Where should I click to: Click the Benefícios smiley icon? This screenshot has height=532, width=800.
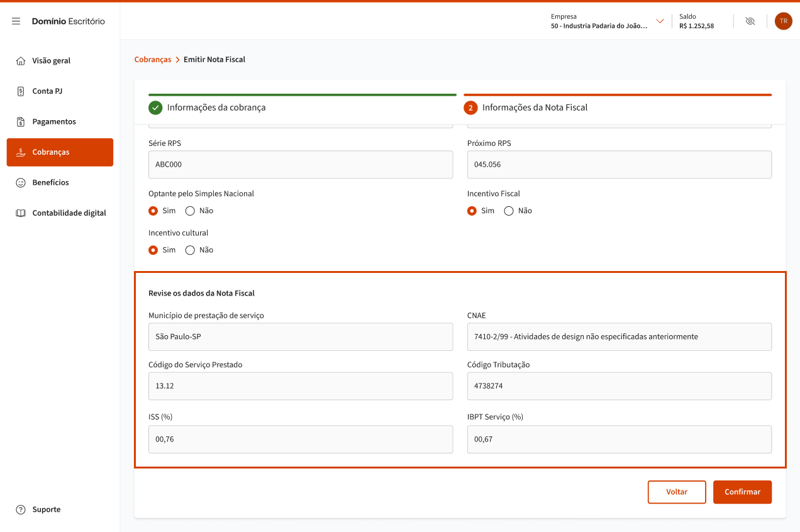tap(21, 182)
